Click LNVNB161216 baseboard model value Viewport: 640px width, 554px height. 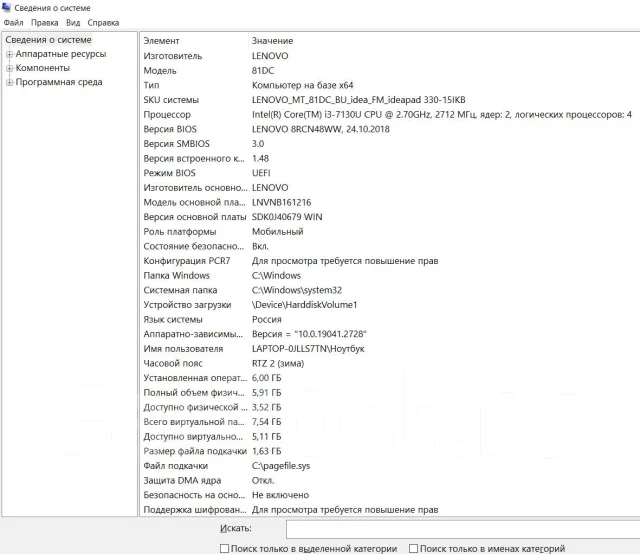tap(281, 202)
